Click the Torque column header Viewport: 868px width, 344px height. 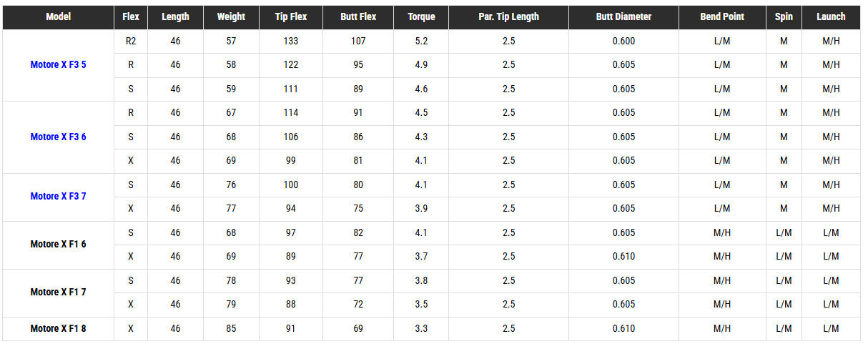click(x=421, y=16)
